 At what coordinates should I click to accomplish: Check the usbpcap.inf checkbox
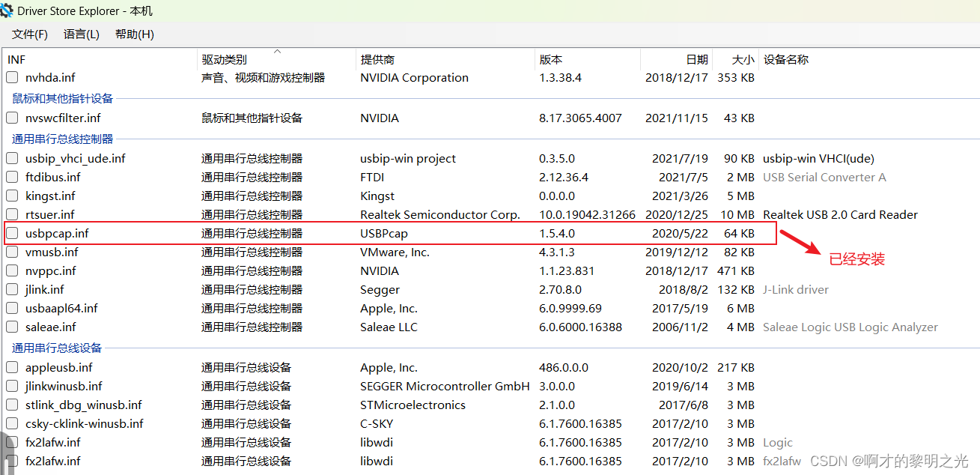tap(12, 233)
